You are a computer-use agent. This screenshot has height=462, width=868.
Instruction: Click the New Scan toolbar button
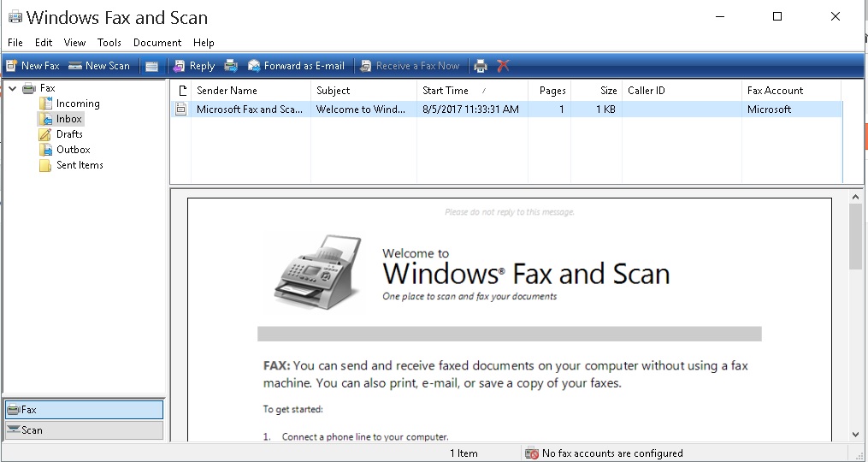[99, 65]
